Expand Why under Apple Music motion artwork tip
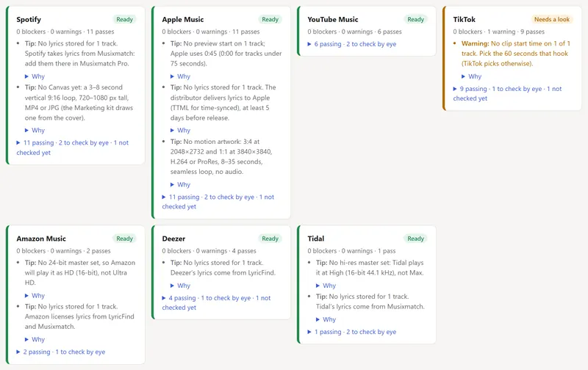Image resolution: width=588 pixels, height=370 pixels. coord(180,184)
